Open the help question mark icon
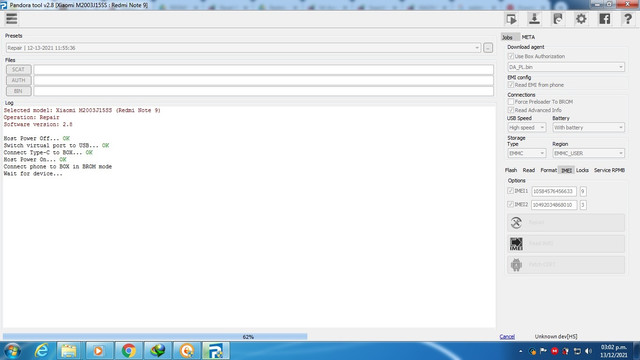Screen dimensions: 640x360 628,19
